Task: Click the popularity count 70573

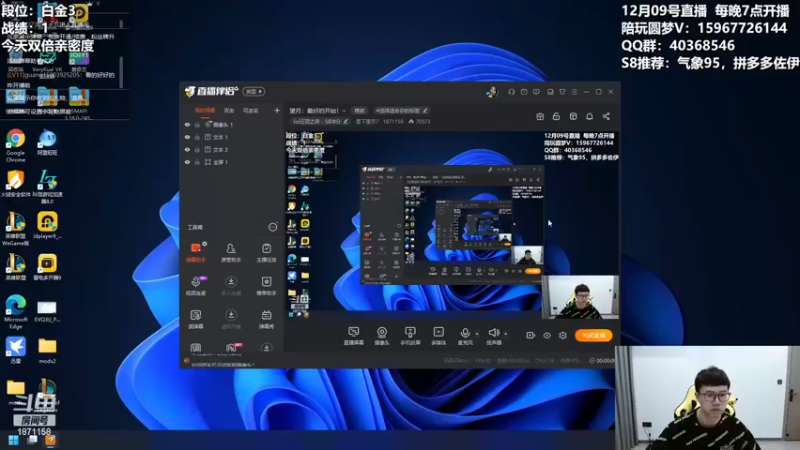Action: point(420,122)
